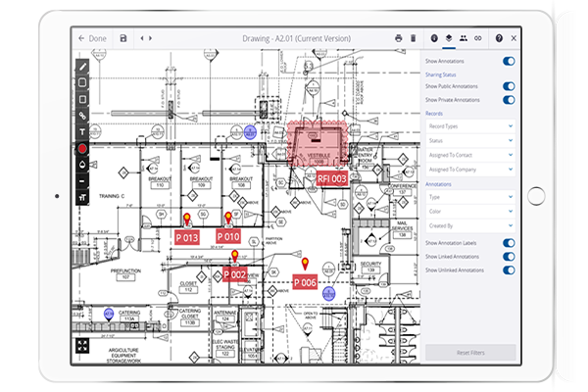Click the fullscreen expand icon on the drawing
This screenshot has height=392, width=588.
[x=82, y=346]
